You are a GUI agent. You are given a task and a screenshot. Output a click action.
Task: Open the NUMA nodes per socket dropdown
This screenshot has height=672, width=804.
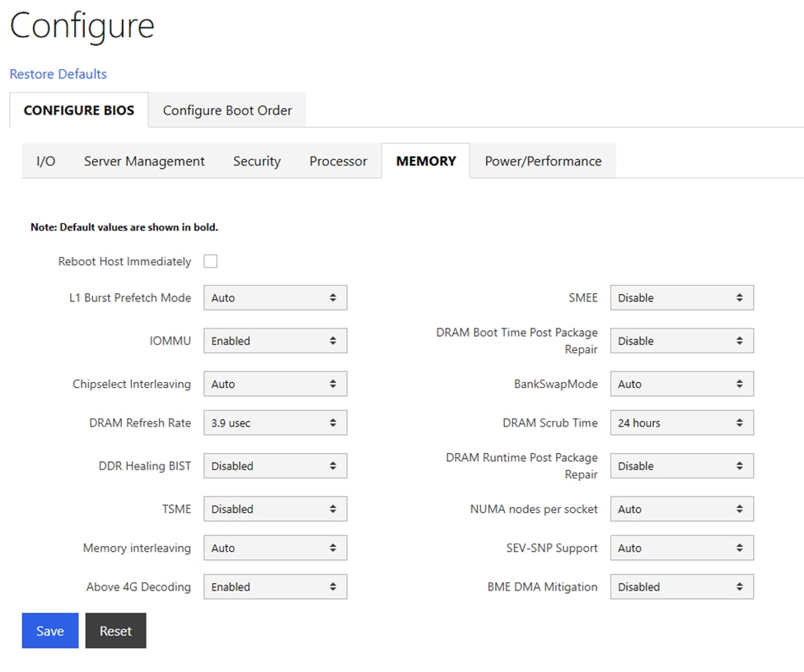(x=681, y=508)
